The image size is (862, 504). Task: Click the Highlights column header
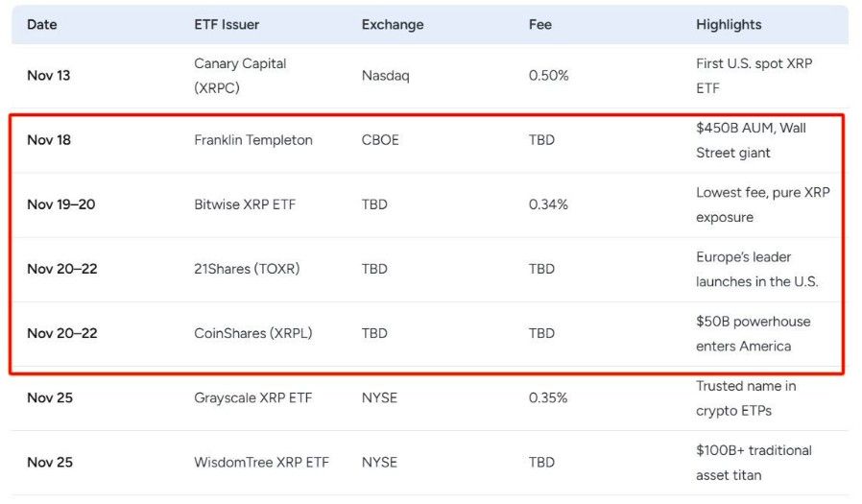[729, 24]
